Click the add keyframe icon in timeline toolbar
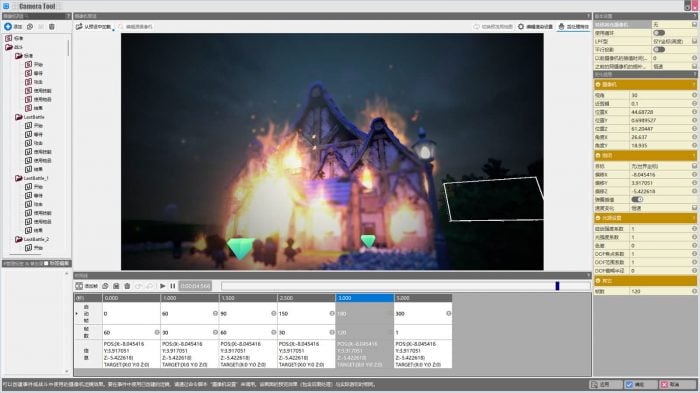This screenshot has width=700, height=393. click(x=79, y=286)
